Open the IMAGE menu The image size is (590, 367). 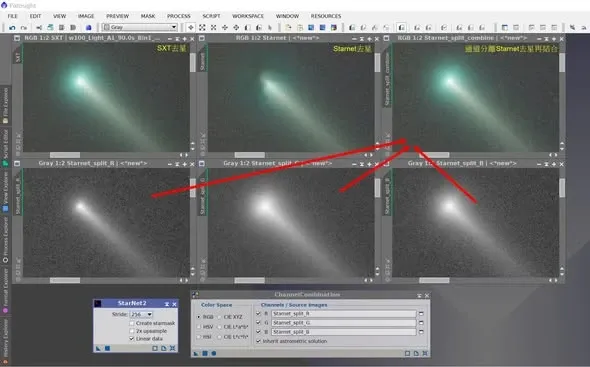click(x=86, y=16)
